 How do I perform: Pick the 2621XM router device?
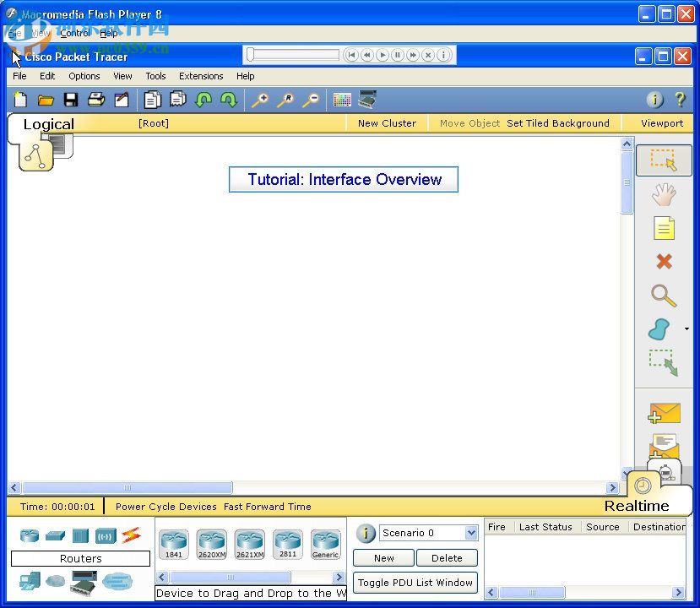[x=250, y=544]
